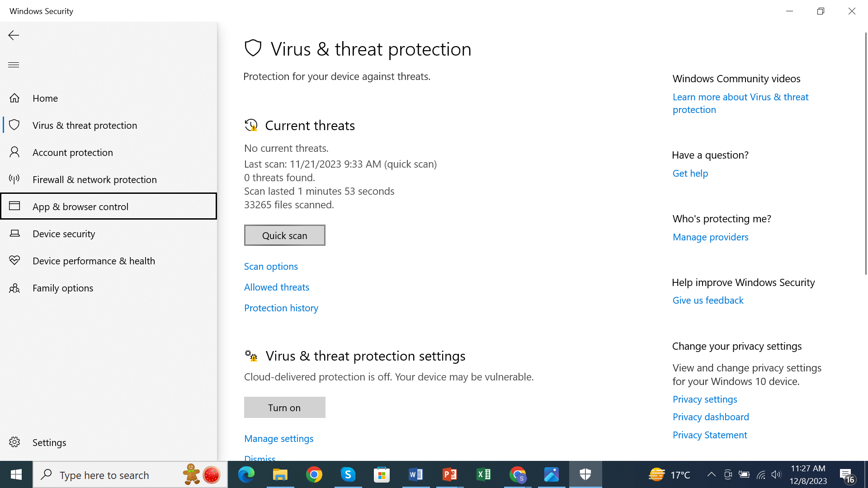Enable cloud-delivered protection
This screenshot has height=488, width=868.
click(285, 407)
